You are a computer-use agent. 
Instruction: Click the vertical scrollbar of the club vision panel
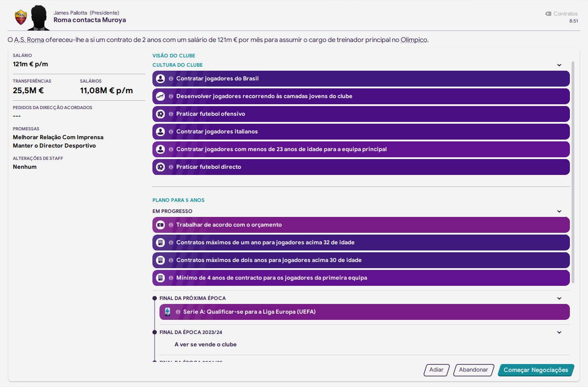[573, 172]
